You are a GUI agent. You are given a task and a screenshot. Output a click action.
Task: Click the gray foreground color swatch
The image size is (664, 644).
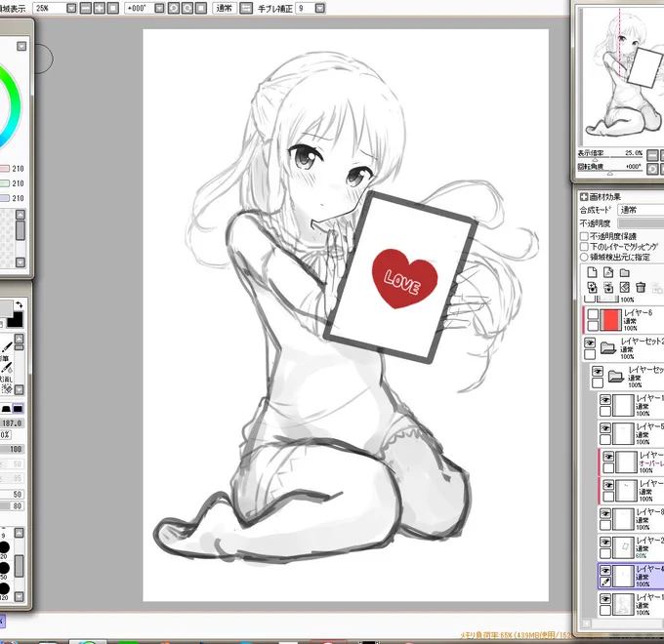(x=6, y=308)
